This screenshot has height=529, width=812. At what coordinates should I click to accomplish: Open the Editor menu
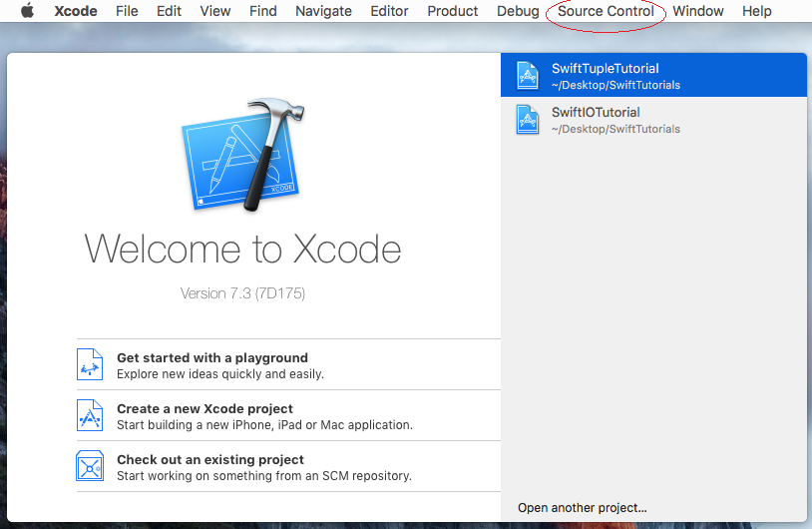(x=389, y=11)
